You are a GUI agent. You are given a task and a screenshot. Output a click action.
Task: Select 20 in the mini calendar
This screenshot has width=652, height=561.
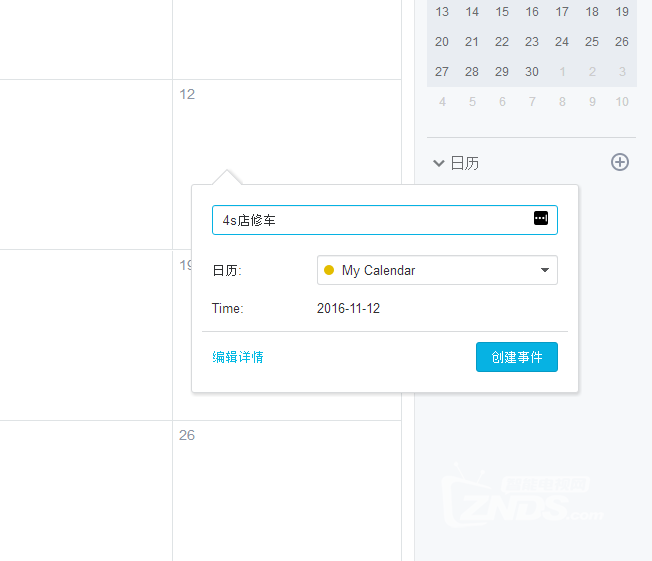(x=442, y=42)
